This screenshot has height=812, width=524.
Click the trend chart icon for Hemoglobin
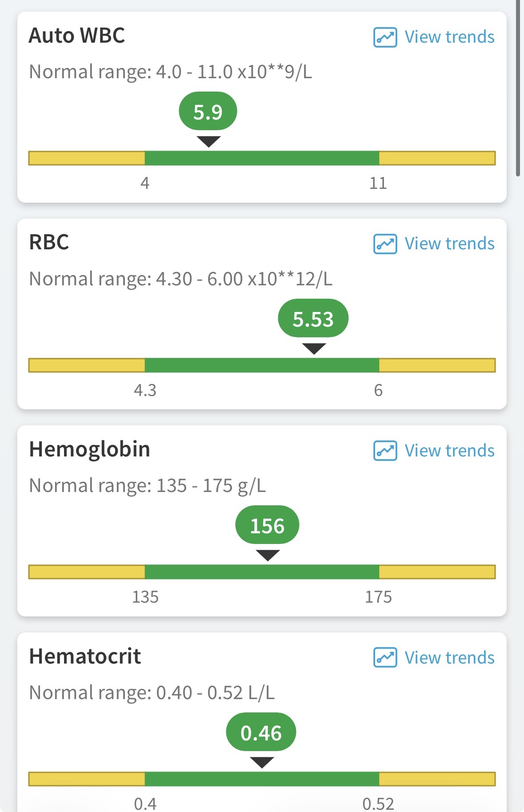[385, 451]
